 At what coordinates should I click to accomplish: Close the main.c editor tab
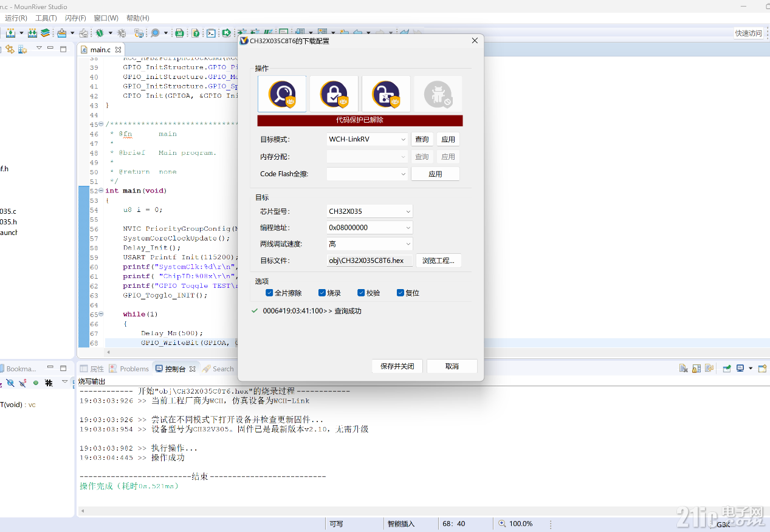[119, 49]
